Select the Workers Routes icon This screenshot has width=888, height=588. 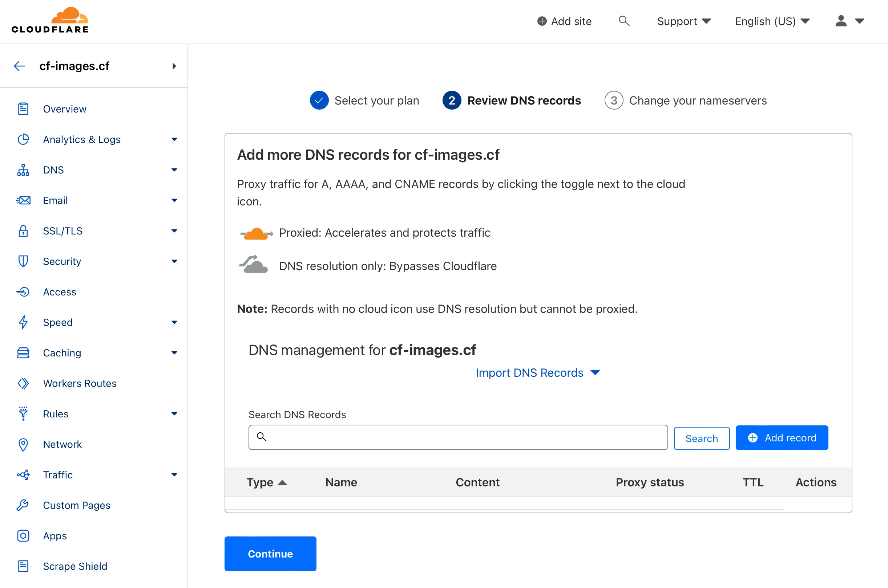coord(23,383)
